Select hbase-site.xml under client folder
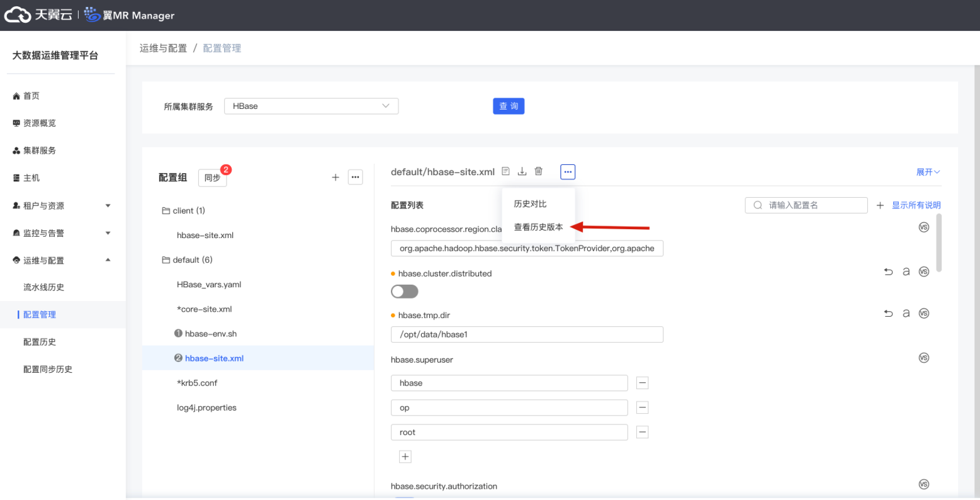This screenshot has height=500, width=980. tap(205, 235)
